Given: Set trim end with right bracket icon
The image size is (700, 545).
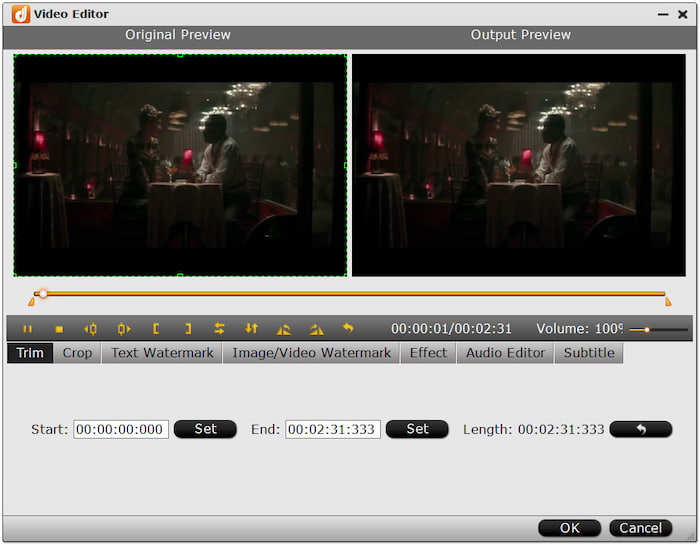Looking at the screenshot, I should pos(188,329).
